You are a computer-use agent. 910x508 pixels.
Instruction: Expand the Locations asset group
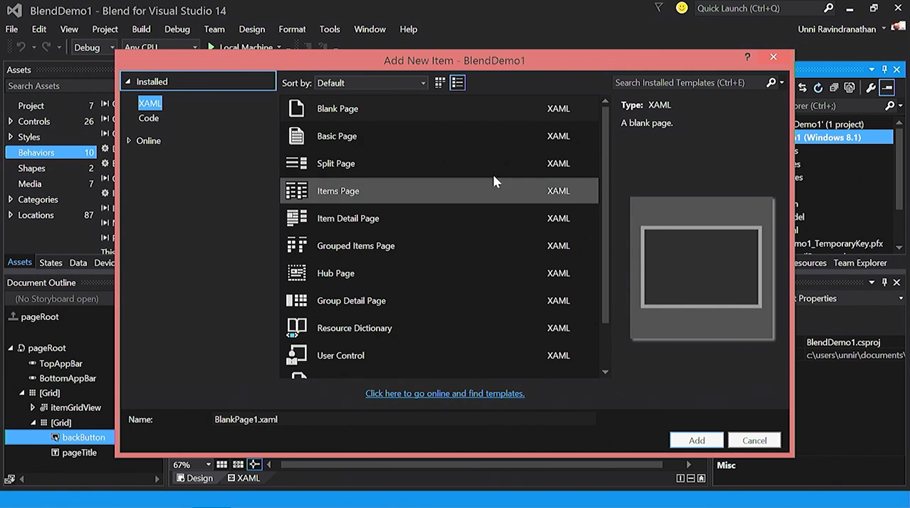pyautogui.click(x=10, y=215)
